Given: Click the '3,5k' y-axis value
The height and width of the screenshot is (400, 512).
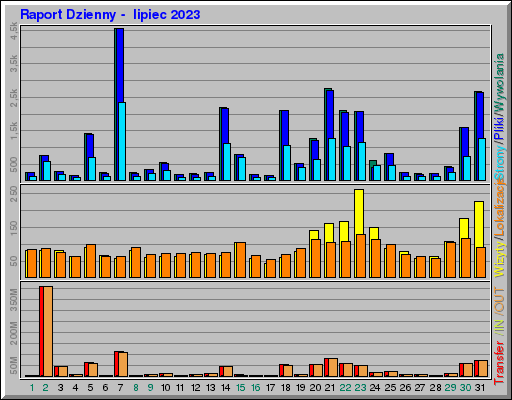Looking at the screenshot, I should click(14, 64).
